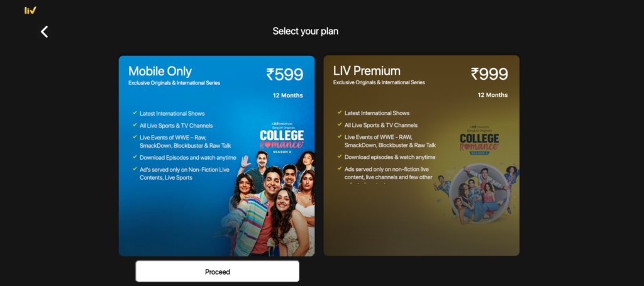
Task: Click the ₹599 price on Mobile Only
Action: coord(285,75)
